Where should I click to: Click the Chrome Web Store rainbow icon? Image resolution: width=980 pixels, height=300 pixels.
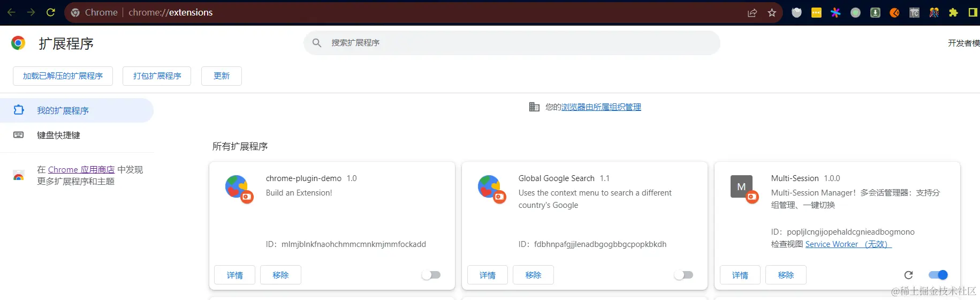[x=19, y=175]
